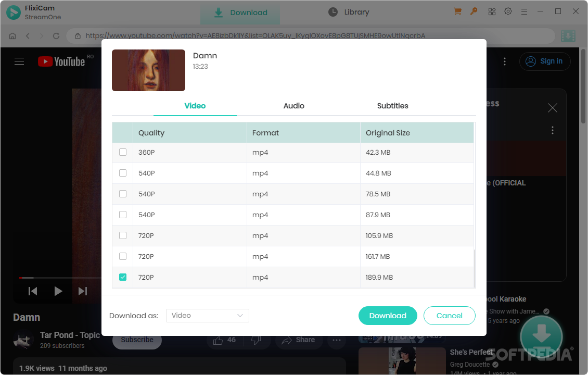588x375 pixels.
Task: Open playlist options three-dot menu
Action: coord(553,130)
